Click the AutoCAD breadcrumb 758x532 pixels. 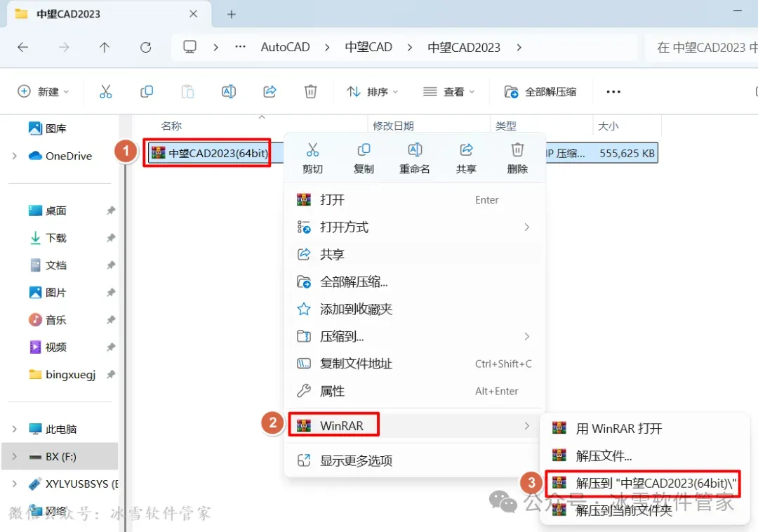pos(285,47)
